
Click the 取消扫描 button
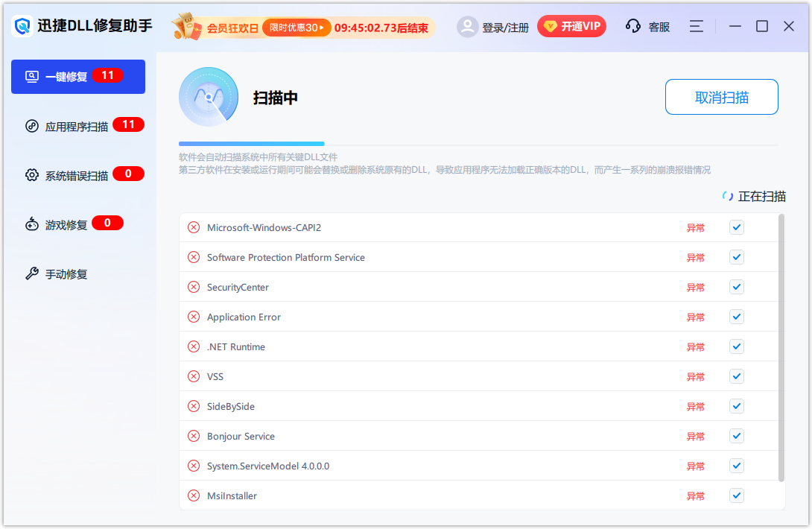721,97
